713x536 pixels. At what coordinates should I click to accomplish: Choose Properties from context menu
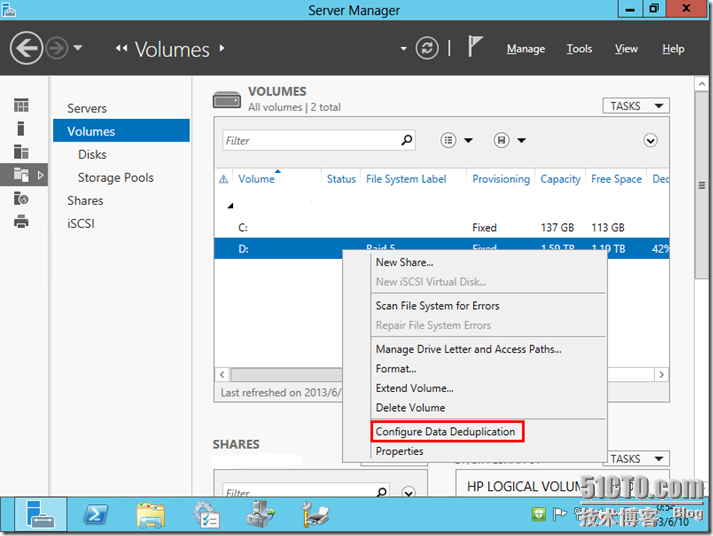pyautogui.click(x=399, y=451)
